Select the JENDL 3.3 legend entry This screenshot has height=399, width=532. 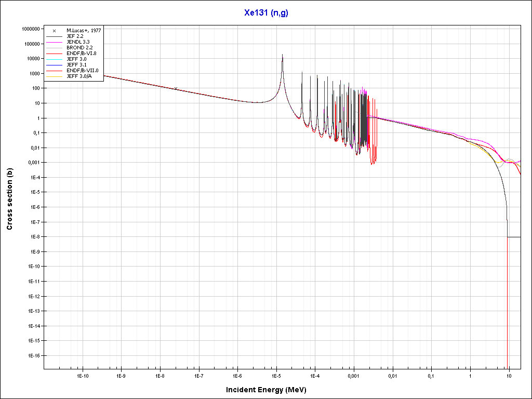(78, 42)
